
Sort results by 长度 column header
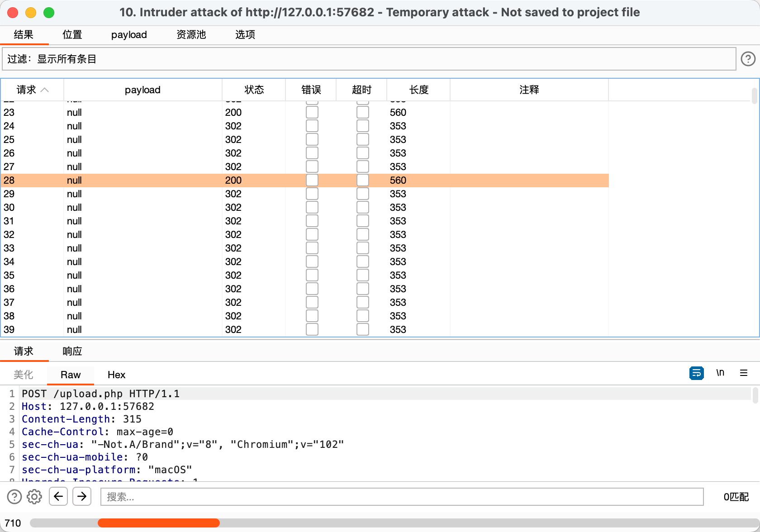pyautogui.click(x=418, y=90)
